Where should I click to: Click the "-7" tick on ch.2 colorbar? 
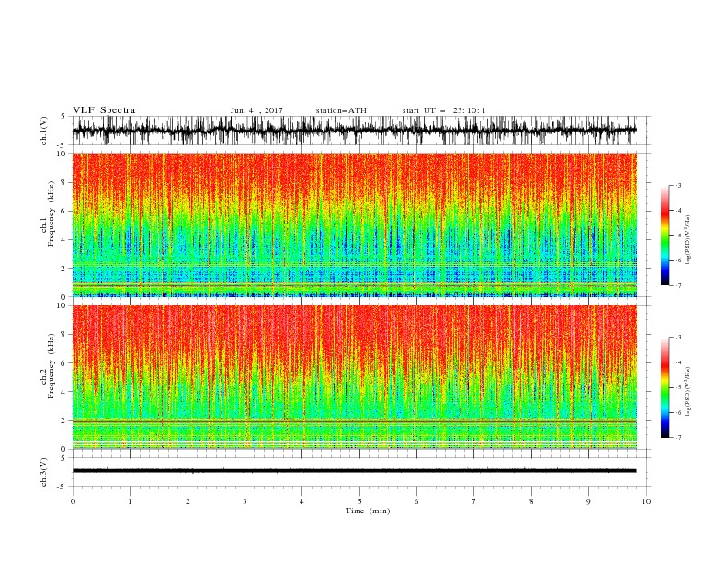[x=677, y=438]
